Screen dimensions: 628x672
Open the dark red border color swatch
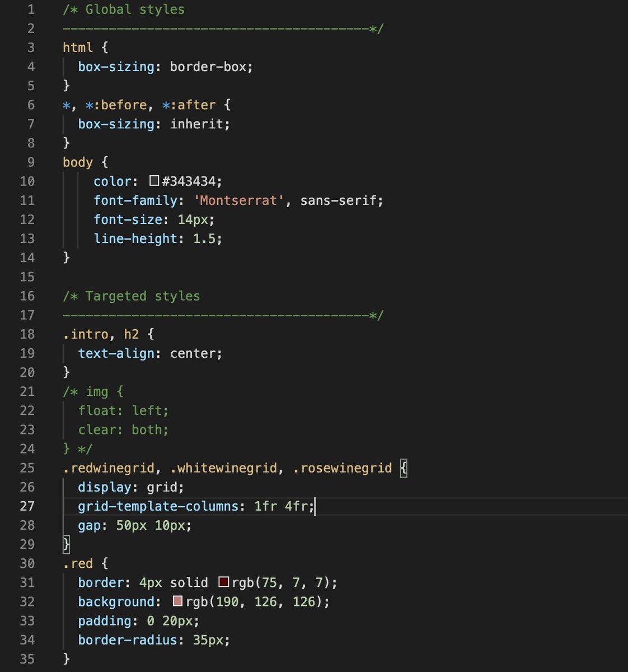pyautogui.click(x=223, y=582)
